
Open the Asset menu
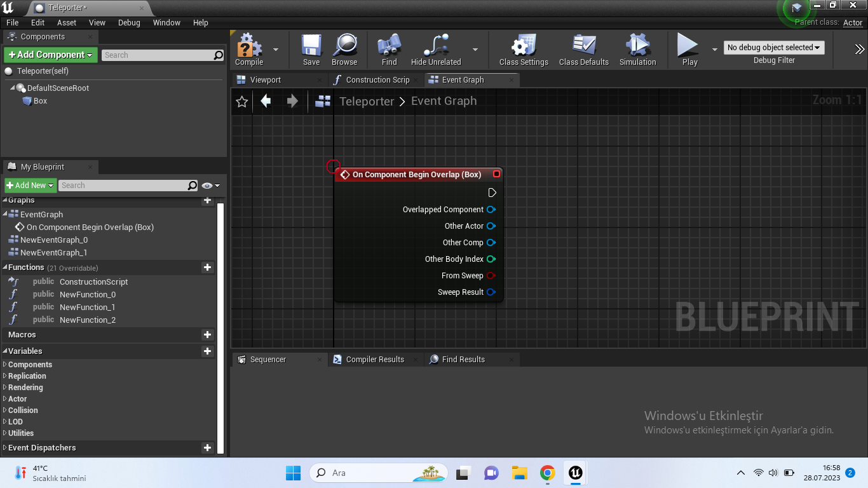67,23
